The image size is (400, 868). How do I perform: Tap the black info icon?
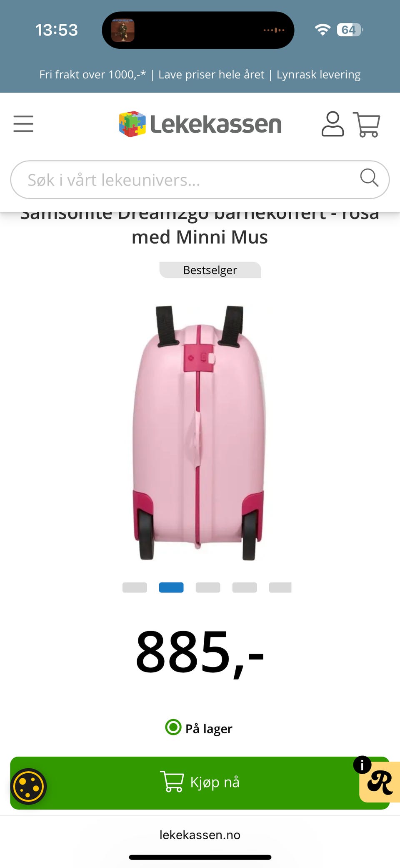[x=362, y=765]
